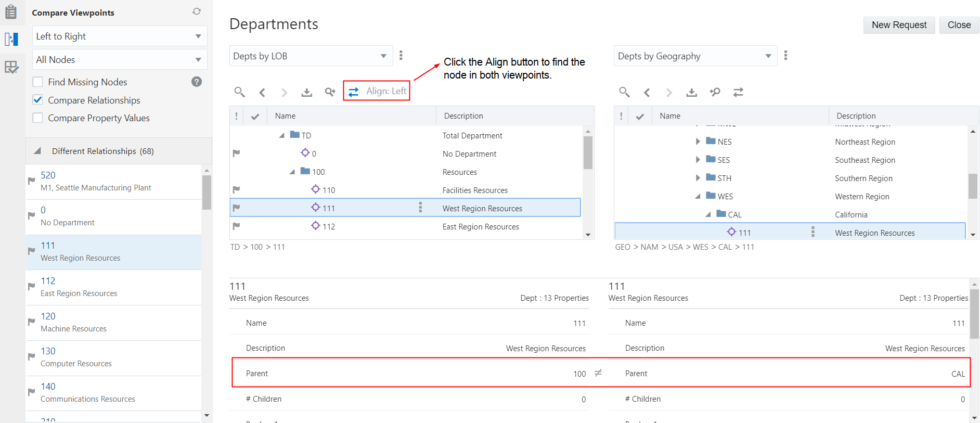The height and width of the screenshot is (423, 980).
Task: Download the Depts by LOB viewpoint
Action: [307, 92]
